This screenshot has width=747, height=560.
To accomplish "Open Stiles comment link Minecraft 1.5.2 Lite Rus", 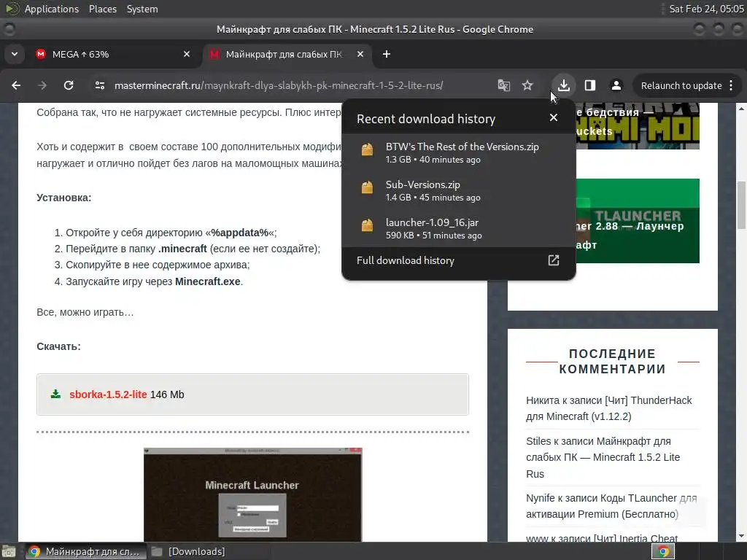I will [603, 457].
